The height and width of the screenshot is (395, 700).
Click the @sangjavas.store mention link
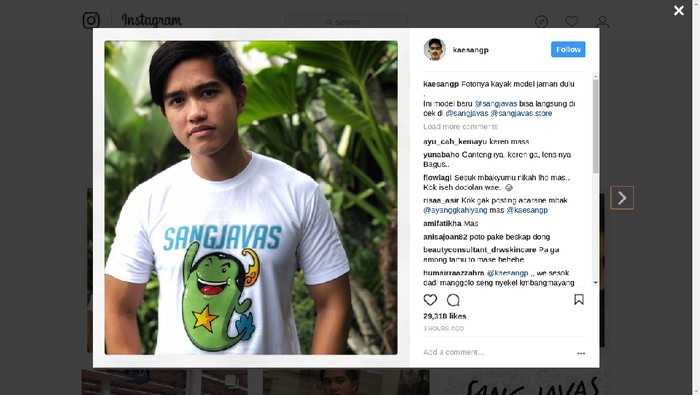[521, 113]
